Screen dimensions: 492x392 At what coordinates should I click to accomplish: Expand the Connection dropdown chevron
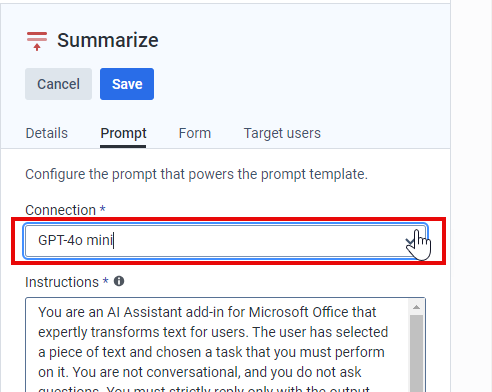tap(410, 241)
